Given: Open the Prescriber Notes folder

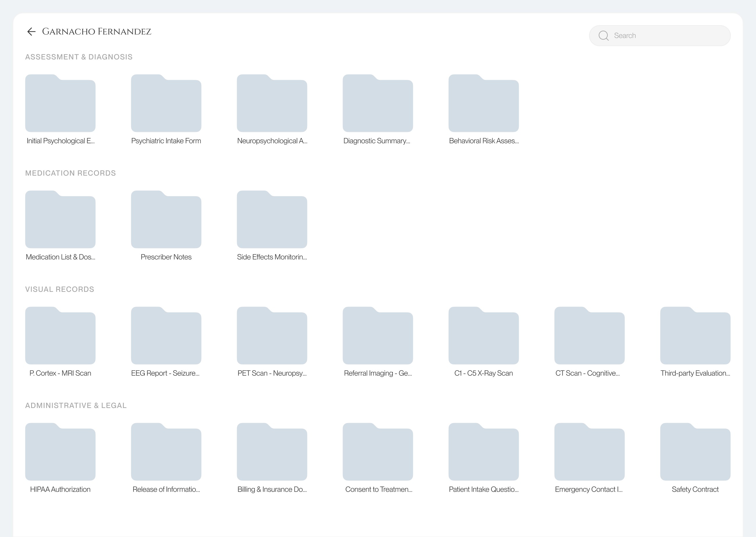Looking at the screenshot, I should tap(166, 220).
